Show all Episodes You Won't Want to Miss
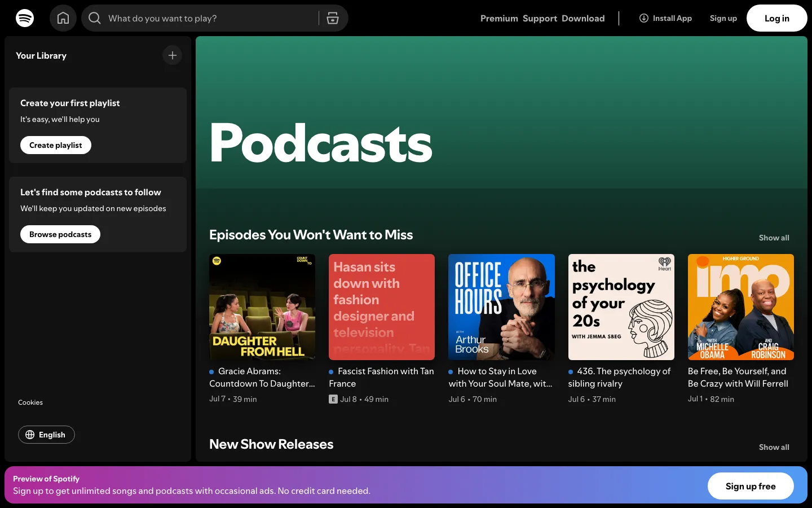This screenshot has height=508, width=812. point(774,238)
